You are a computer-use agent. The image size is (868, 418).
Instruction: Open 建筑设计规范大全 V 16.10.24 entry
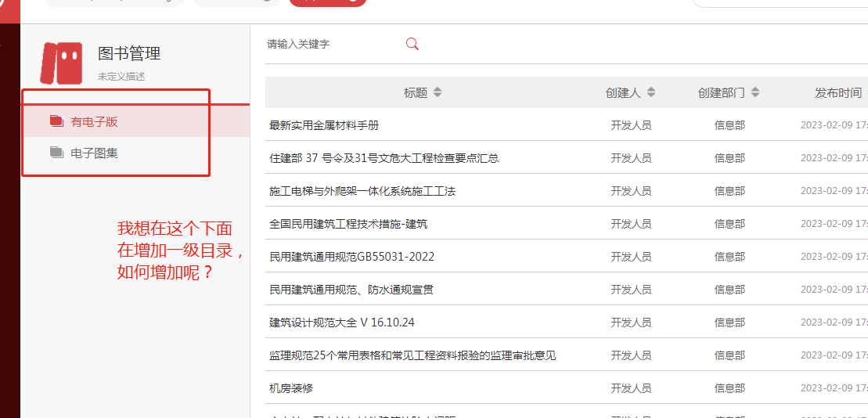click(x=341, y=323)
